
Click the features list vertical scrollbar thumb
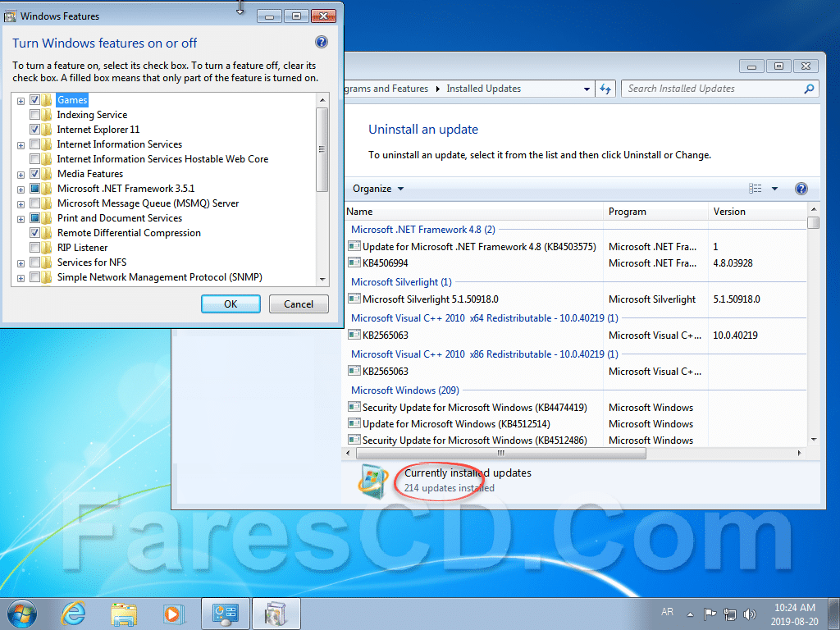coord(322,149)
